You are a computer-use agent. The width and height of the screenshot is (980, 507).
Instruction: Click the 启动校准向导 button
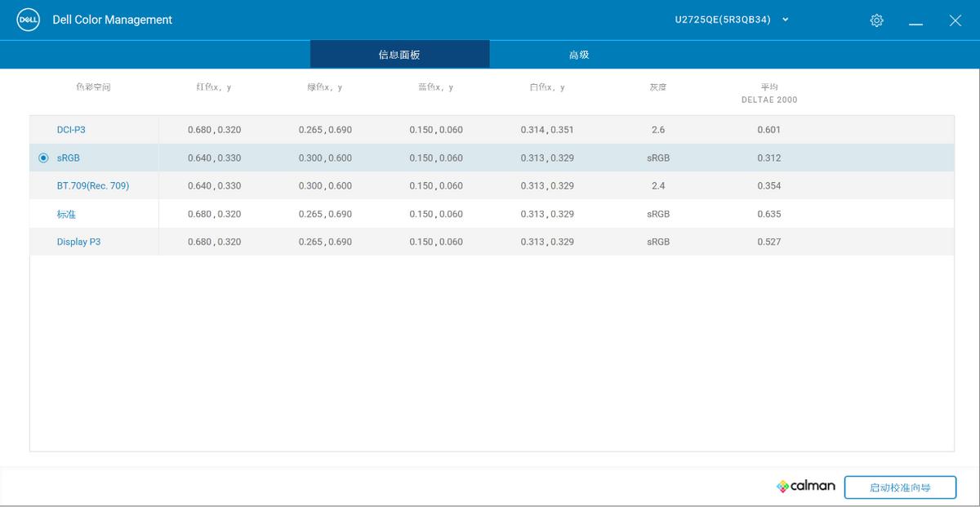(x=900, y=487)
